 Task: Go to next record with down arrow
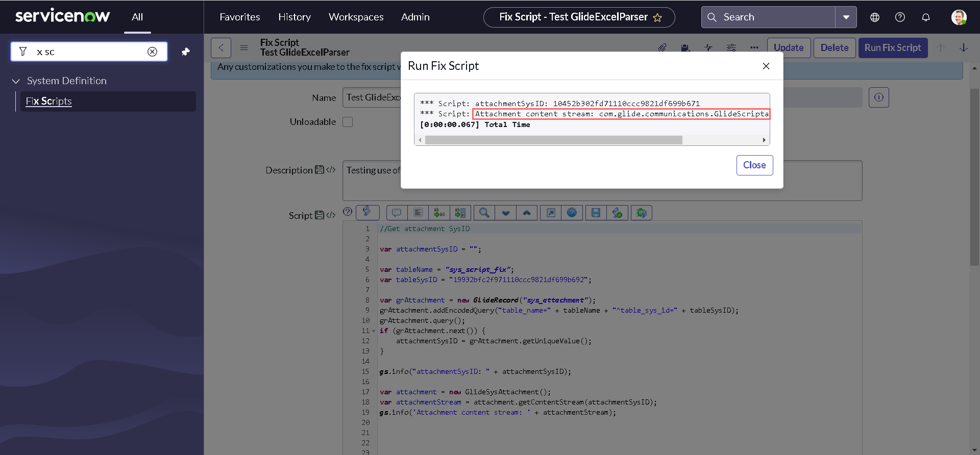[x=964, y=47]
